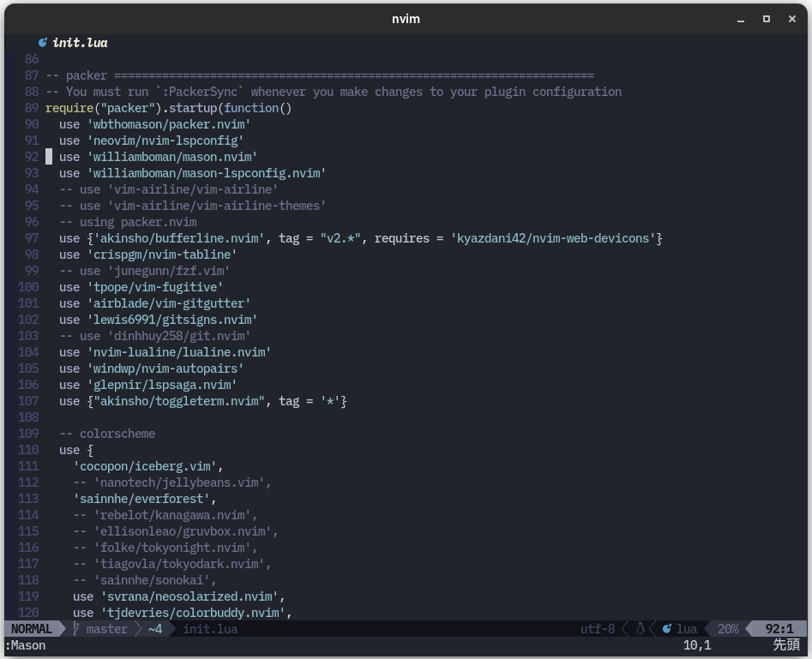Viewport: 812px width, 659px height.
Task: Click the 先頭 scroll position text
Action: tap(786, 645)
